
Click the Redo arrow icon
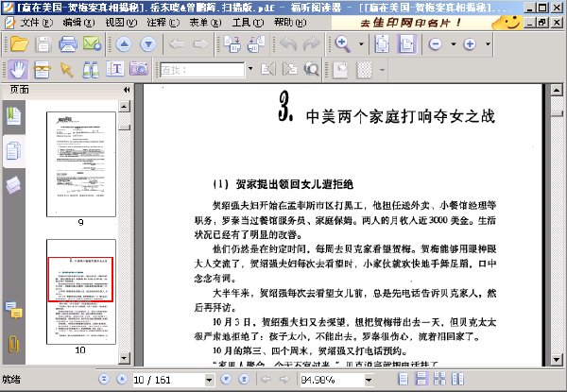312,44
